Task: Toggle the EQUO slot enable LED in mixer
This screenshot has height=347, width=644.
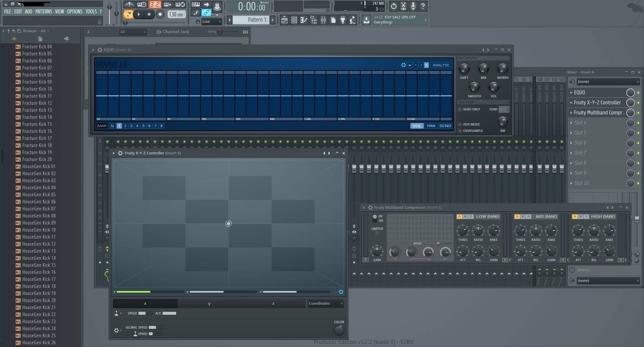Action: tap(638, 93)
